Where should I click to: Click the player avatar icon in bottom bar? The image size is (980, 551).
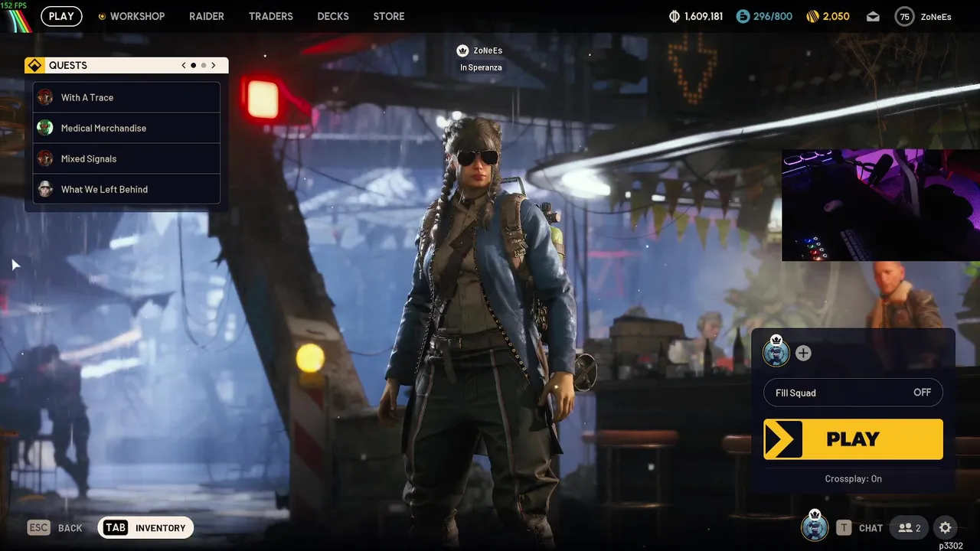click(x=815, y=527)
